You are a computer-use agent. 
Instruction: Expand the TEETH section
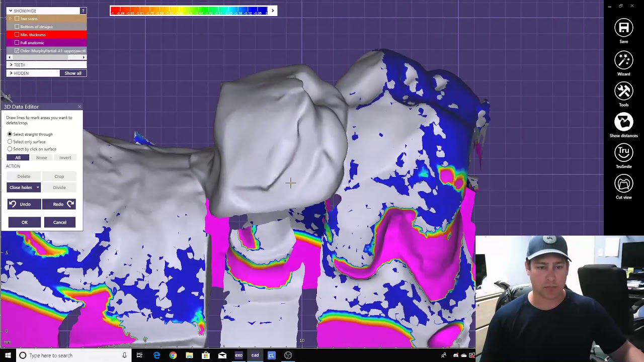11,65
